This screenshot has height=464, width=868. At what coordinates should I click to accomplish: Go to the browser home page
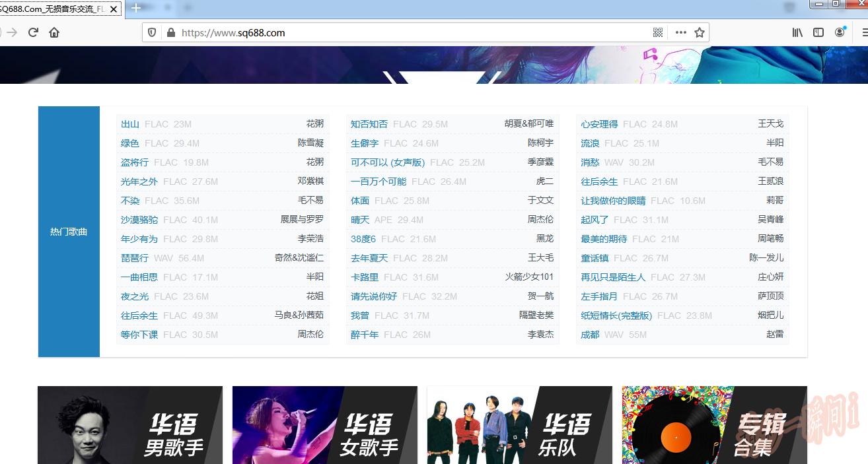(x=55, y=32)
